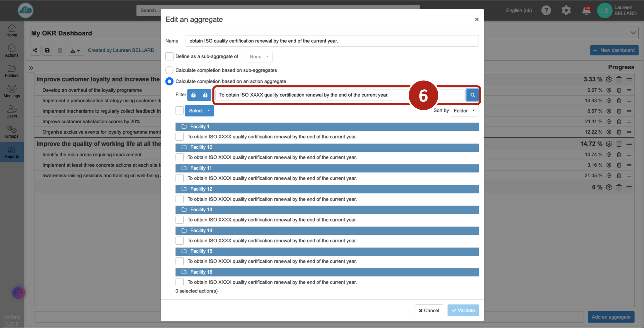Open the Sort by Folder dropdown
Screen dimensions: 644x328
(x=464, y=111)
